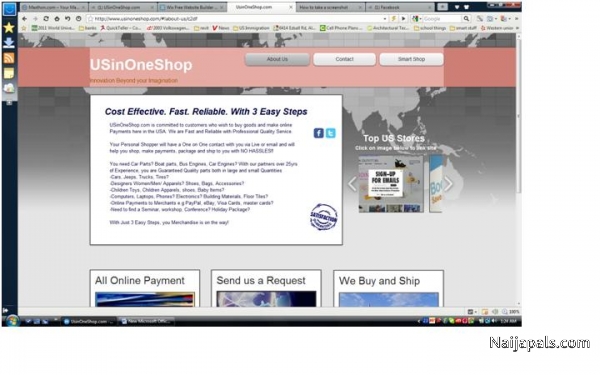Click the USinOneShop site title
Viewport: 600px width, 375px height.
click(x=141, y=65)
